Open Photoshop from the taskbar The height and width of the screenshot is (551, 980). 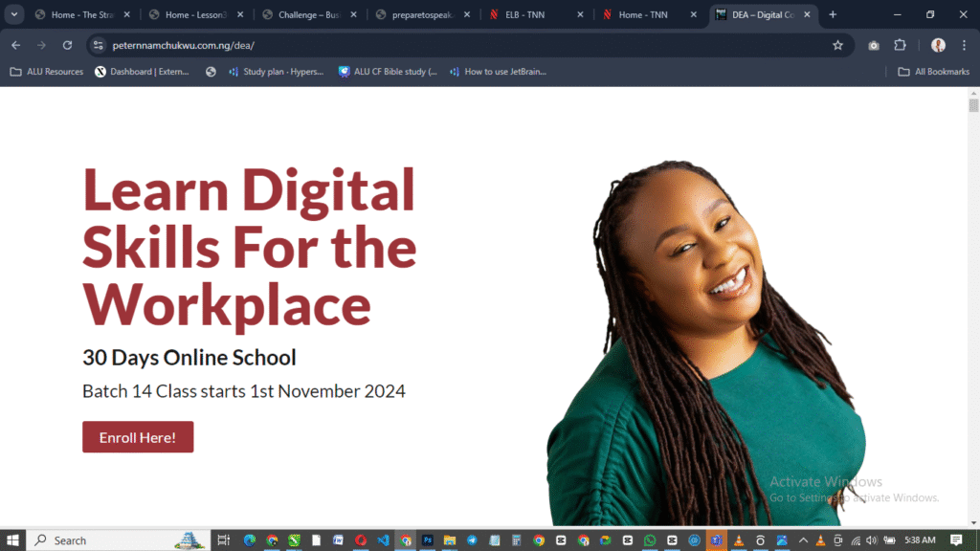point(428,540)
